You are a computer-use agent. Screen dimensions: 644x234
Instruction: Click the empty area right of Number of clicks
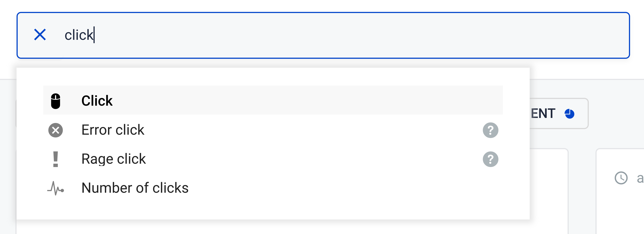[x=350, y=188]
